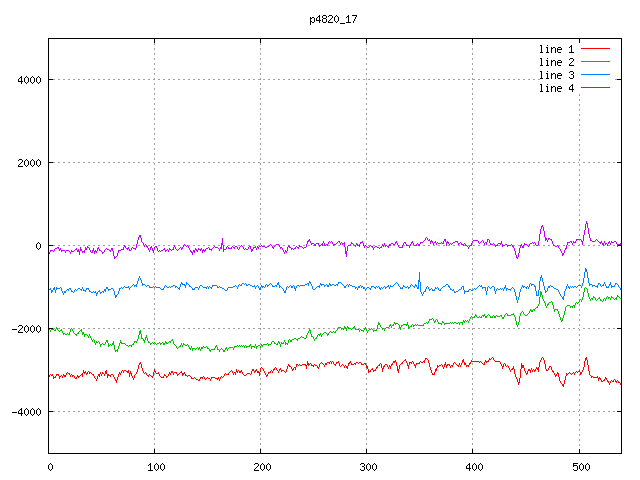Click the "line 3" legend label
This screenshot has width=640, height=480.
[x=556, y=75]
